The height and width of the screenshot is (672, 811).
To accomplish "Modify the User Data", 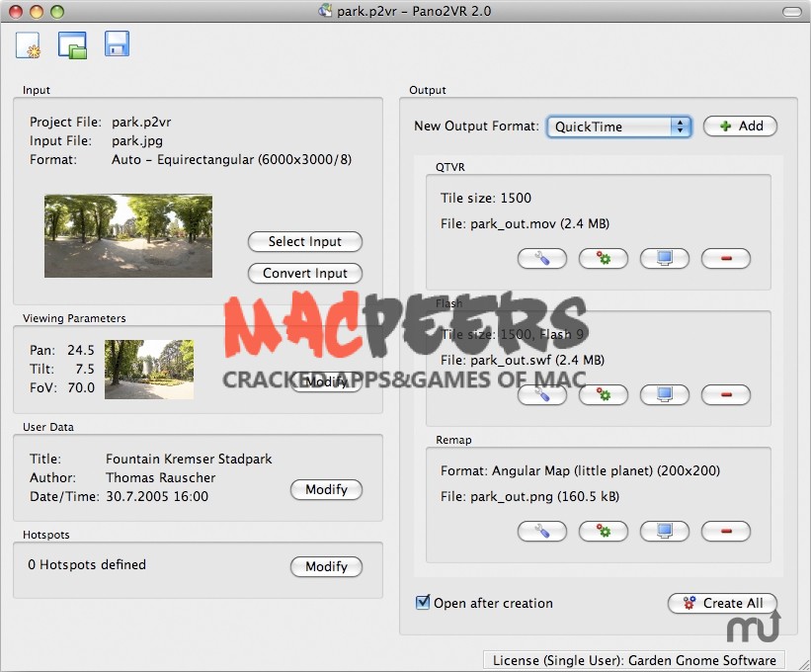I will (x=326, y=489).
